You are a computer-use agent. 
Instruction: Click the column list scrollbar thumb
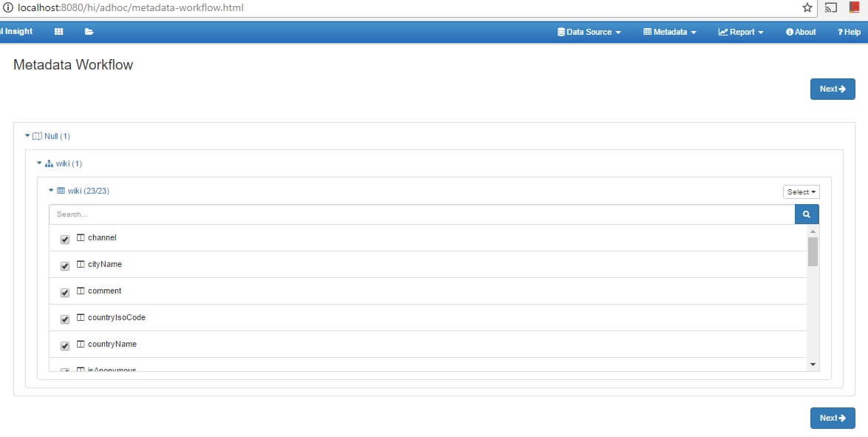pyautogui.click(x=813, y=252)
